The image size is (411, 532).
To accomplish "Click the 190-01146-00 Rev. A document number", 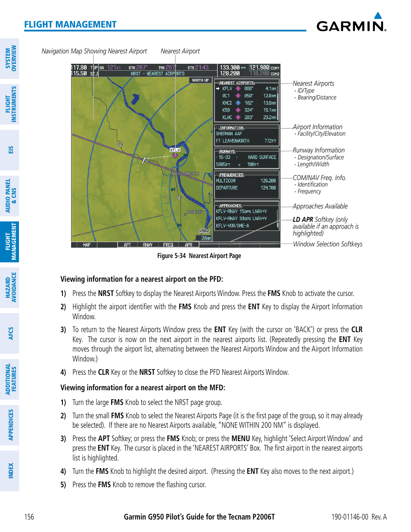I will pos(359,517).
